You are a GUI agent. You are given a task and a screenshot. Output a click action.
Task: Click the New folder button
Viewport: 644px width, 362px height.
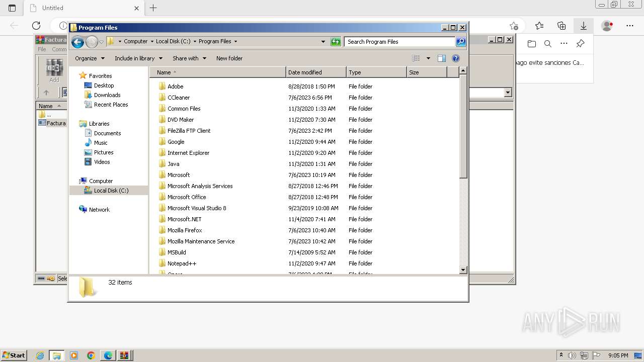pos(229,58)
